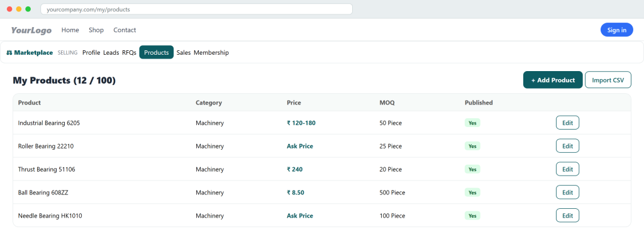Click the Needle Bearing HK1010 product name
The image size is (644, 234).
point(50,216)
